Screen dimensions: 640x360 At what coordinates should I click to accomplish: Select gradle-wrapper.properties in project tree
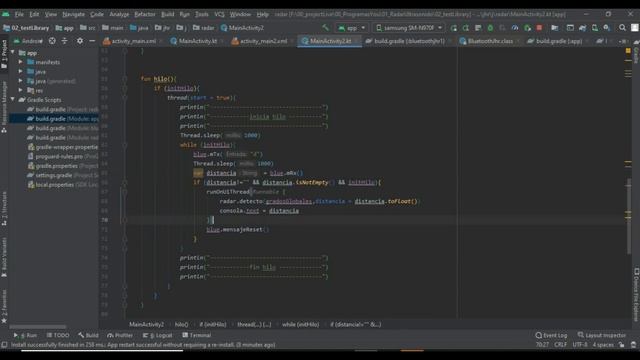coord(63,147)
